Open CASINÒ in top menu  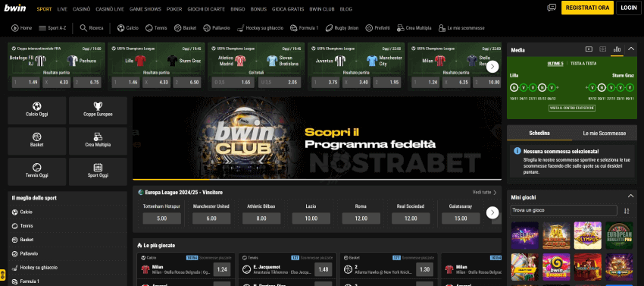click(x=82, y=8)
